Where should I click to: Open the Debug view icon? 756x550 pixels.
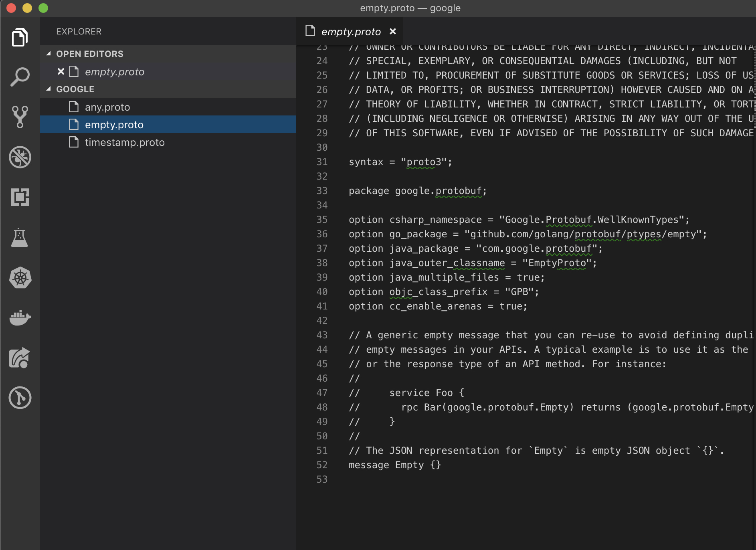click(x=20, y=157)
